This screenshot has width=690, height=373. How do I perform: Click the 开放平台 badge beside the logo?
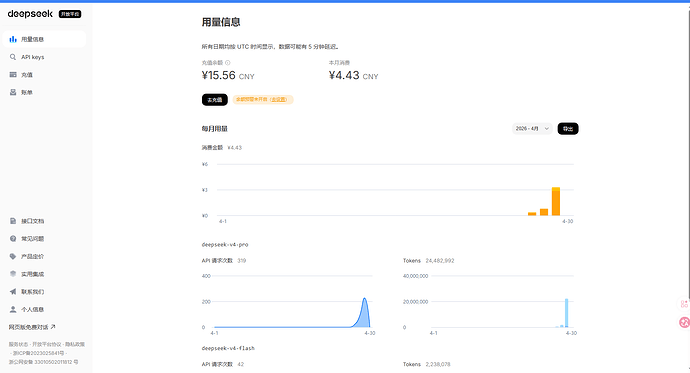[x=70, y=14]
